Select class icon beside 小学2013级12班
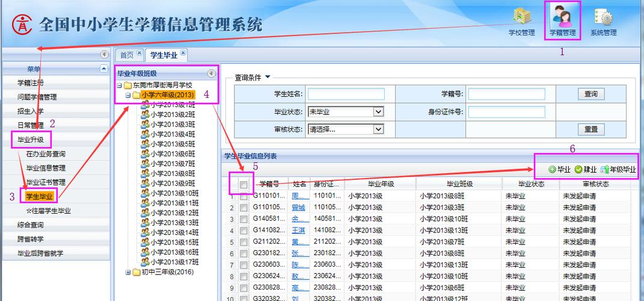This screenshot has width=644, height=301. point(145,213)
